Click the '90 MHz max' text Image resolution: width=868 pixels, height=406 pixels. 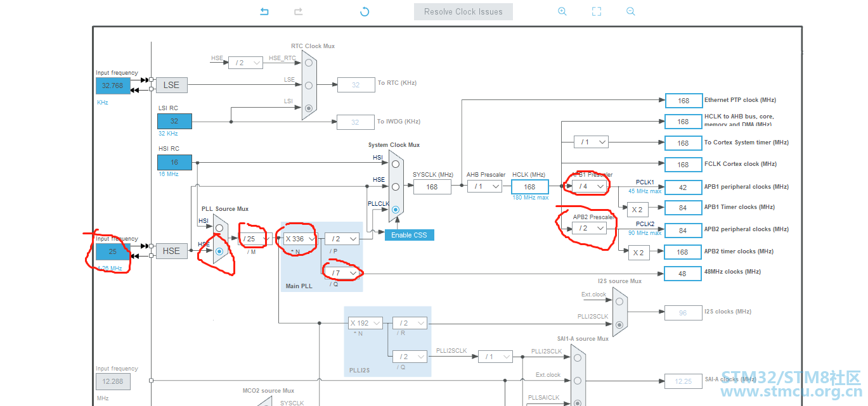(645, 233)
